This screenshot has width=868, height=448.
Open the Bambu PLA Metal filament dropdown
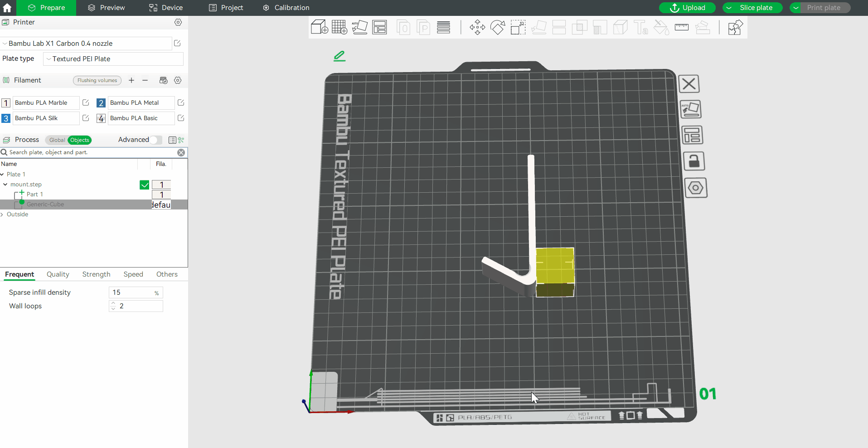coord(141,103)
